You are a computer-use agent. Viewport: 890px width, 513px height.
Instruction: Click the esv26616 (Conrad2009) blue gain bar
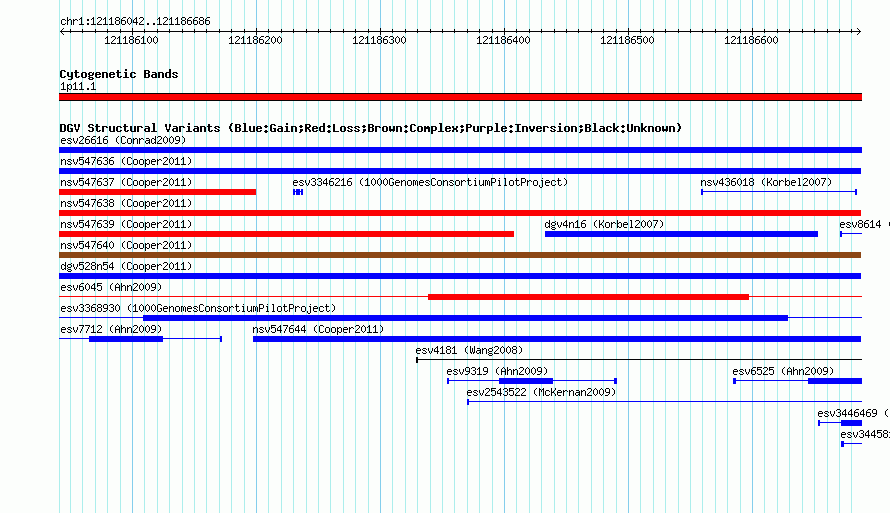click(x=460, y=150)
